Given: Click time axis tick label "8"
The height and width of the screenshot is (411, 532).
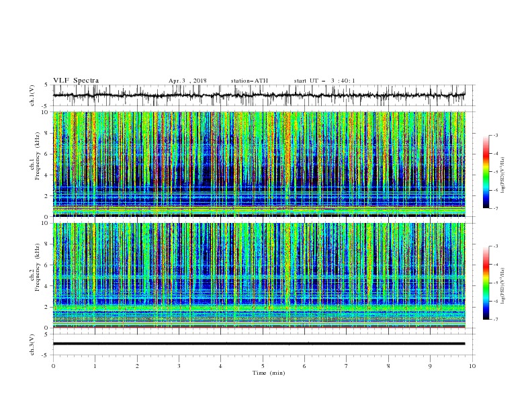Looking at the screenshot, I should click(x=388, y=366).
